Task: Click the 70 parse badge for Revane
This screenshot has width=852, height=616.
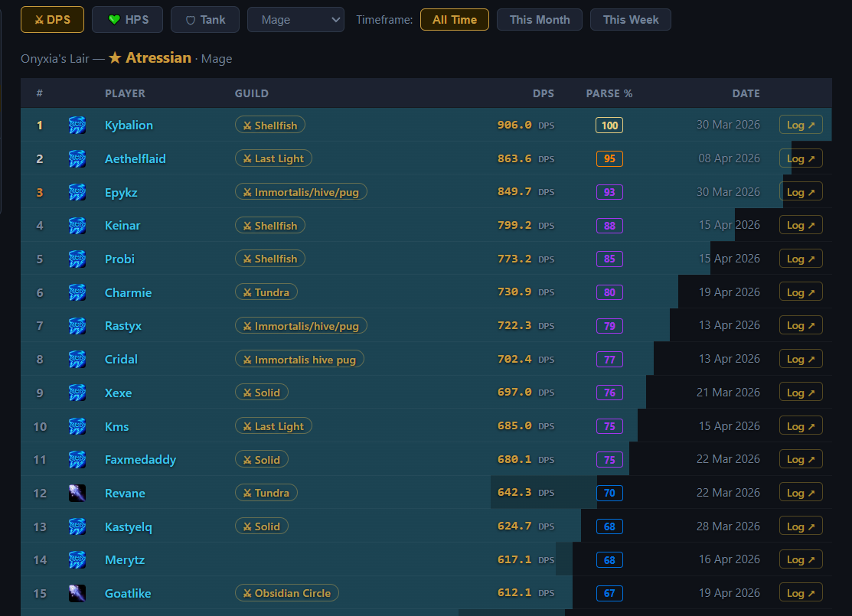Action: pos(609,494)
